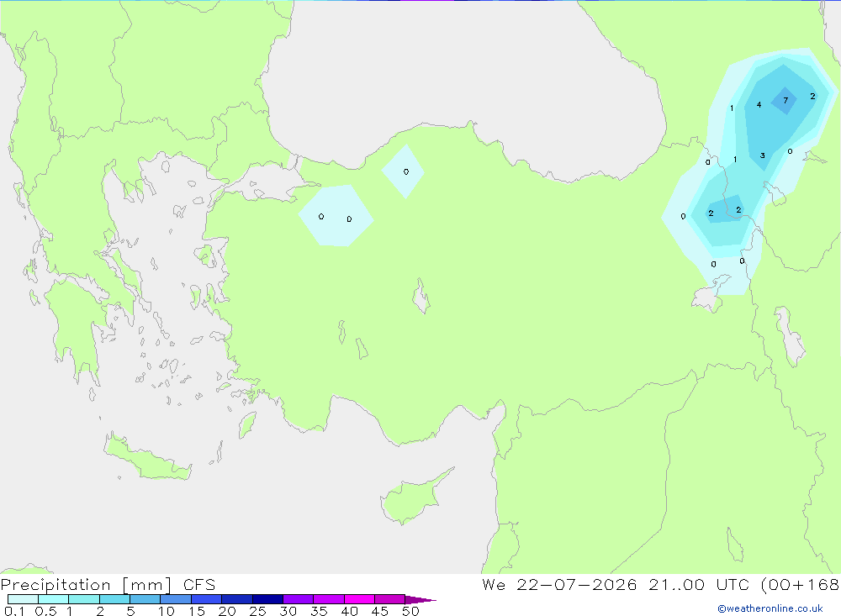Click the 40–45 mm magenta legend swatch

click(x=359, y=599)
